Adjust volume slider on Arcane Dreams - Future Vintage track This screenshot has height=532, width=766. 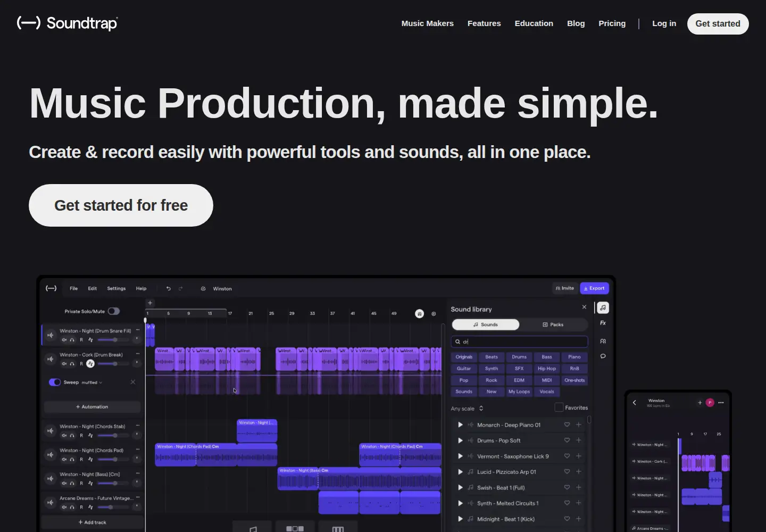pos(113,507)
